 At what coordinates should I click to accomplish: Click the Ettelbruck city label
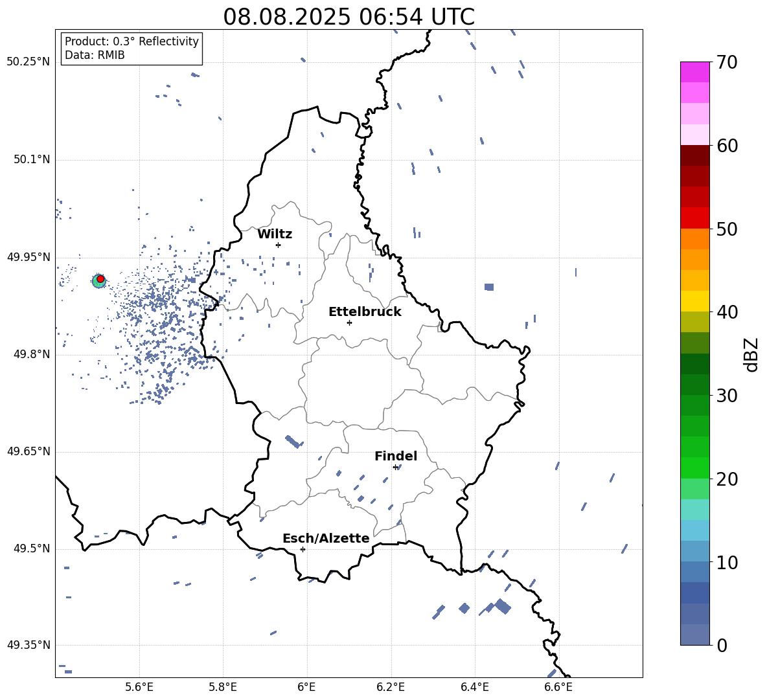click(365, 312)
